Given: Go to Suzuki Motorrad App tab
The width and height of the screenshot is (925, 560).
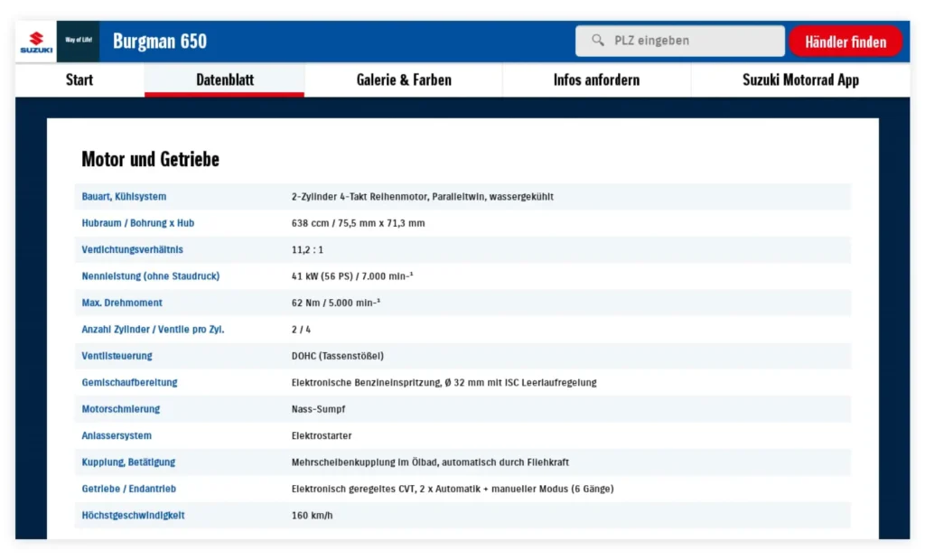Looking at the screenshot, I should pyautogui.click(x=800, y=79).
